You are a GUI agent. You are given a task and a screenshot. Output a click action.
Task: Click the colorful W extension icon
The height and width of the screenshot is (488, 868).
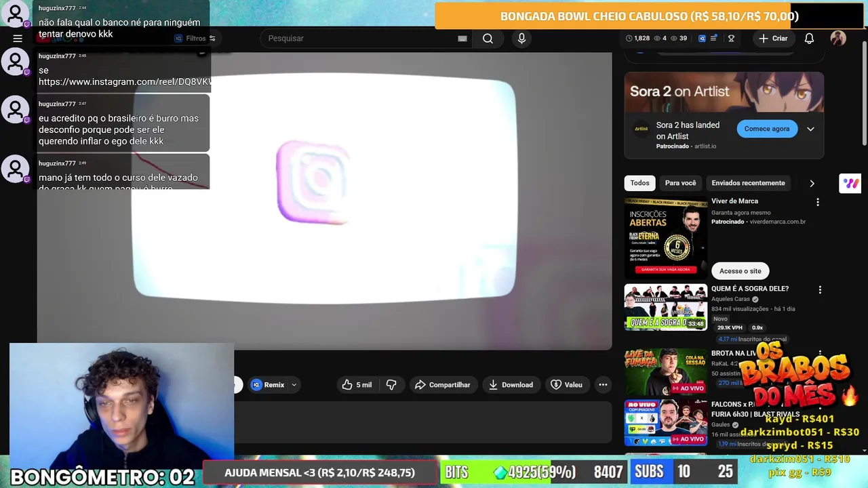click(x=850, y=184)
